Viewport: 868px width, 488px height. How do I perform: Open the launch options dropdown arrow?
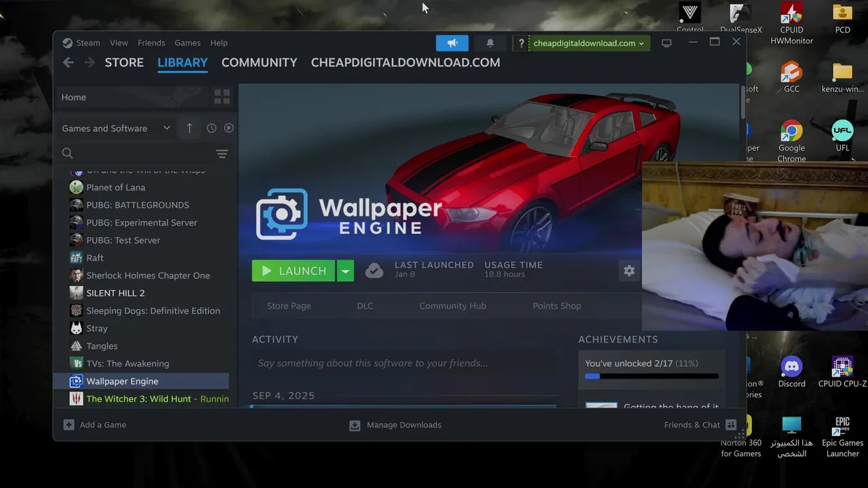pos(345,271)
